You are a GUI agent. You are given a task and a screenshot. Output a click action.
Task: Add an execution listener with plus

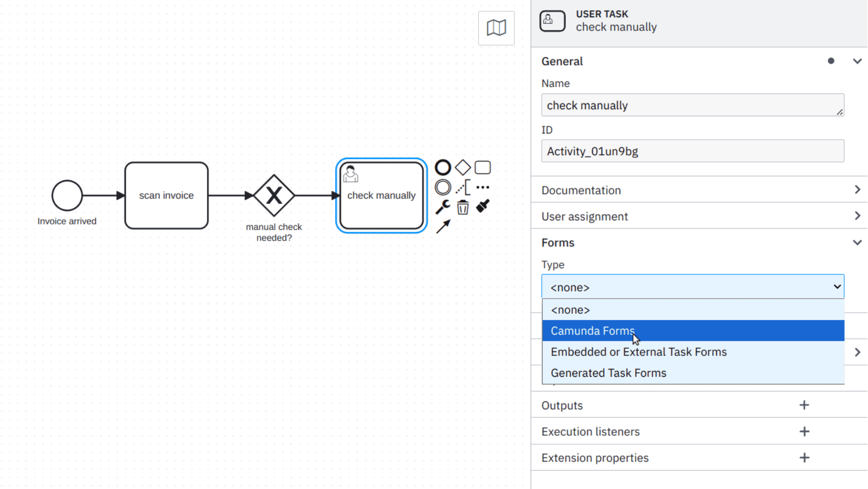point(804,432)
